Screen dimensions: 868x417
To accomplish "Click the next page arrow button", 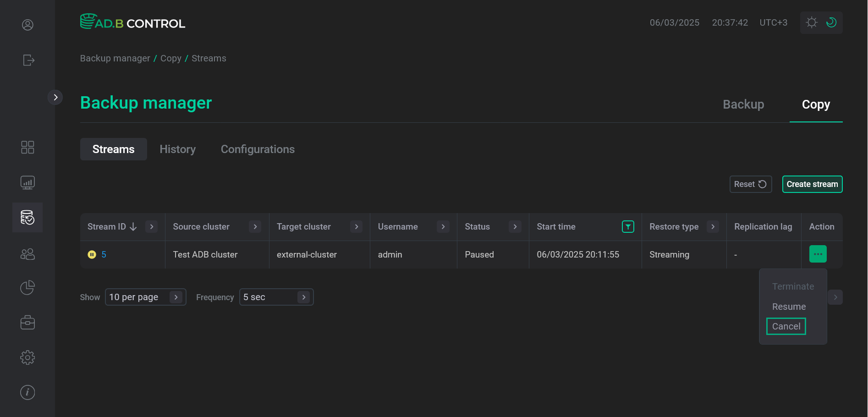I will (835, 297).
